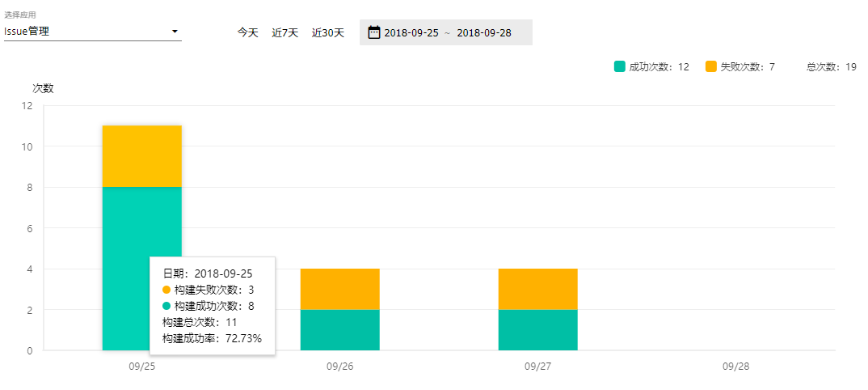Toggle the green 成功次数 legend swatch
The image size is (868, 390).
click(619, 66)
